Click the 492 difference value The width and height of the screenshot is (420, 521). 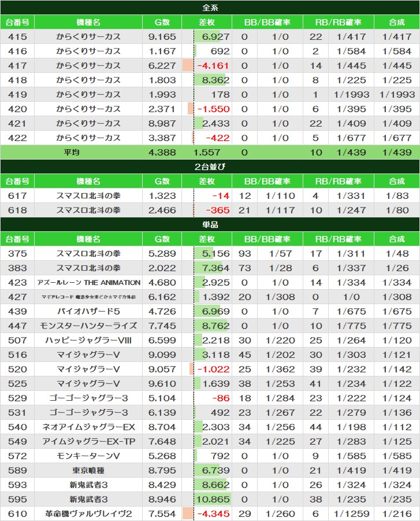[221, 413]
